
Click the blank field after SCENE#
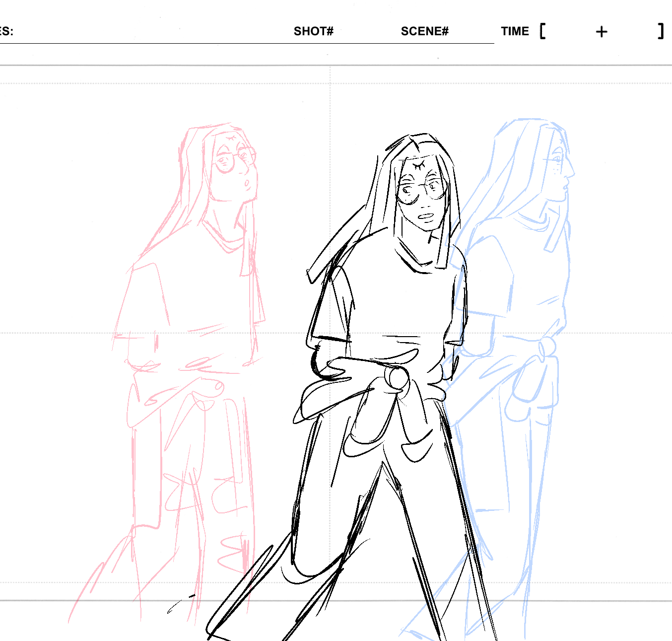coord(471,34)
